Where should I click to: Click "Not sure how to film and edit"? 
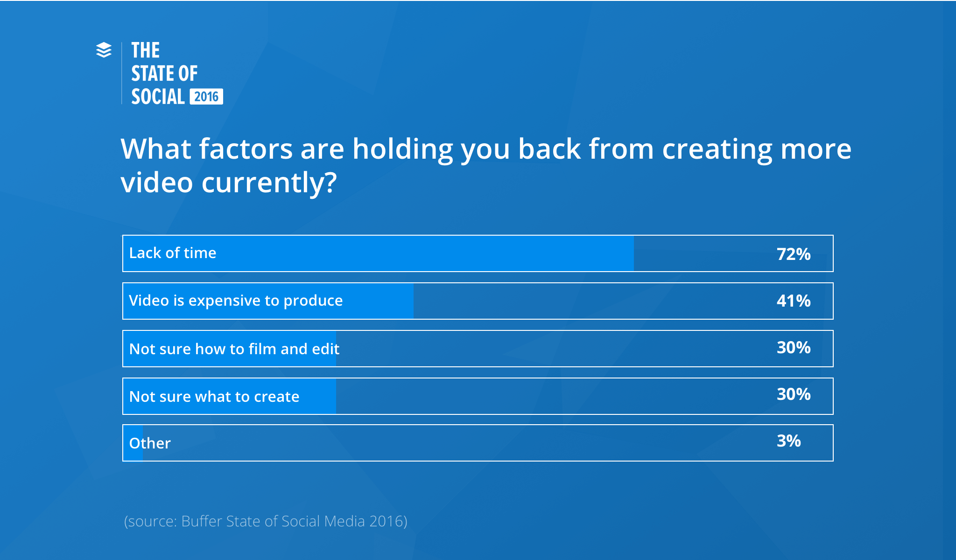click(x=234, y=349)
